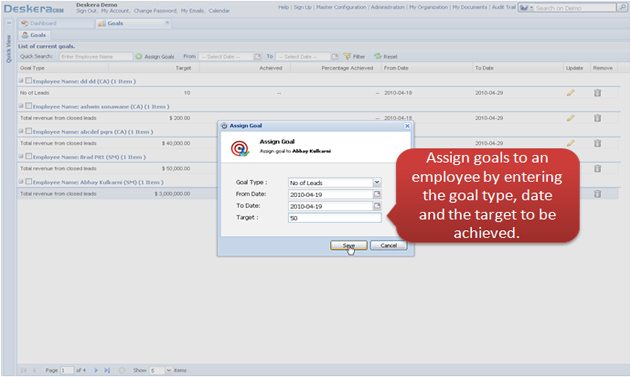Collapse the abcdef pqrs employee group
Viewport: 631px width, 377px height.
pos(21,131)
